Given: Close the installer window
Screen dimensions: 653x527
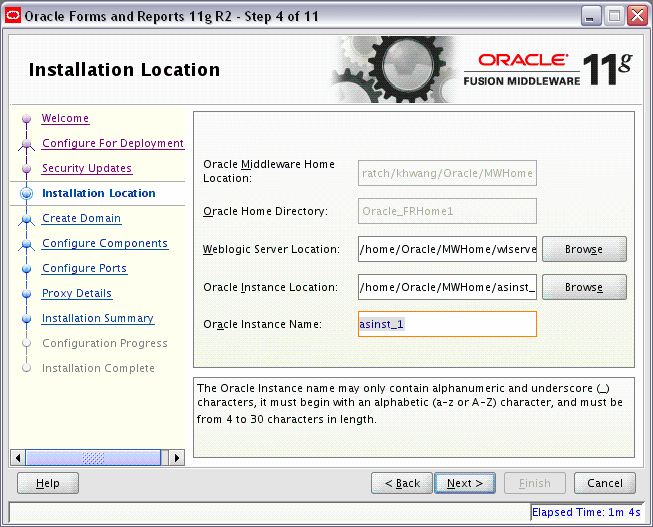Looking at the screenshot, I should click(x=638, y=16).
